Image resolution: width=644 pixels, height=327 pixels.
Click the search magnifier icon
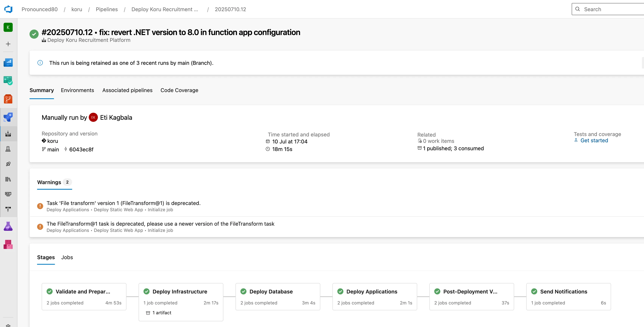pyautogui.click(x=578, y=9)
